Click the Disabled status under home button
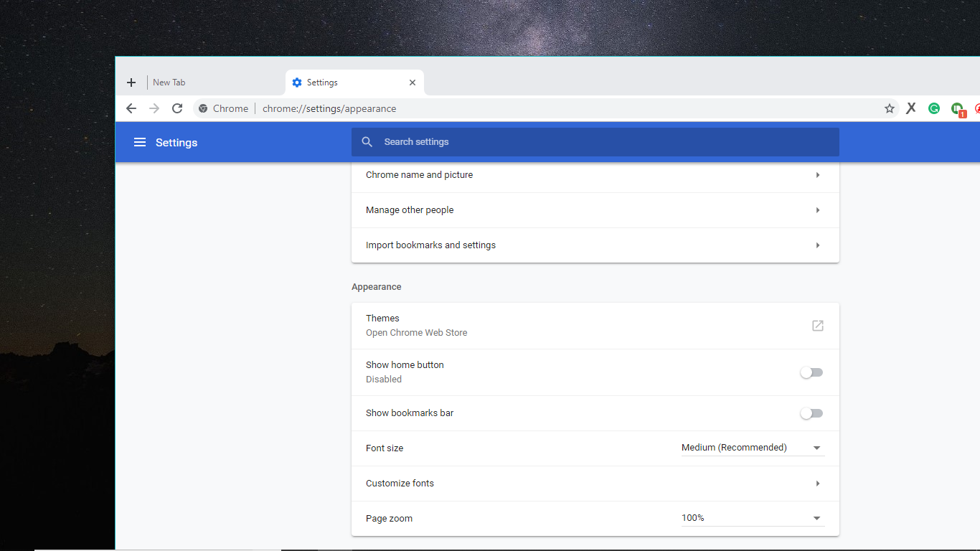 point(384,380)
